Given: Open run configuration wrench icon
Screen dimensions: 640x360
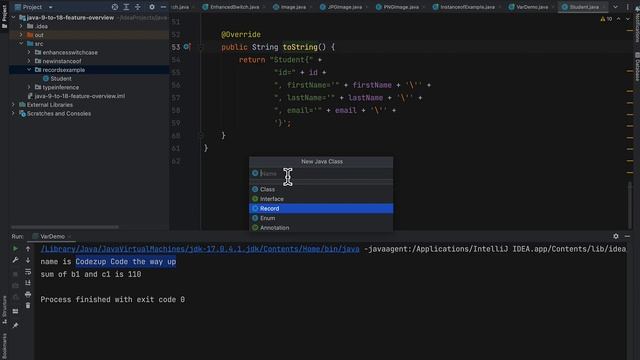Looking at the screenshot, I should coord(16,260).
